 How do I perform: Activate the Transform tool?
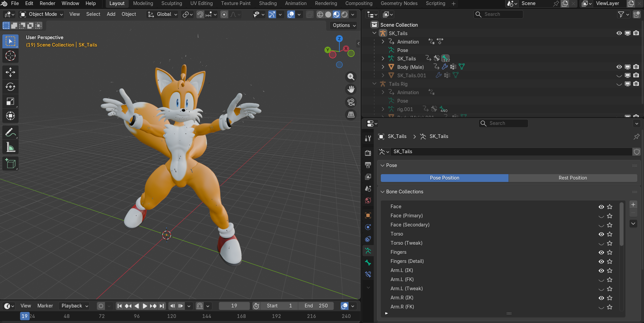[10, 116]
